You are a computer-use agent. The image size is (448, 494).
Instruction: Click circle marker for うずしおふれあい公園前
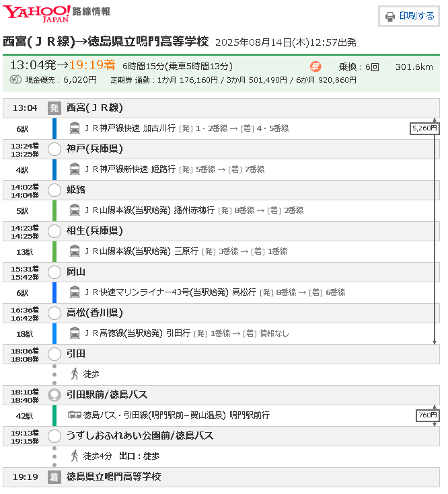pyautogui.click(x=54, y=436)
